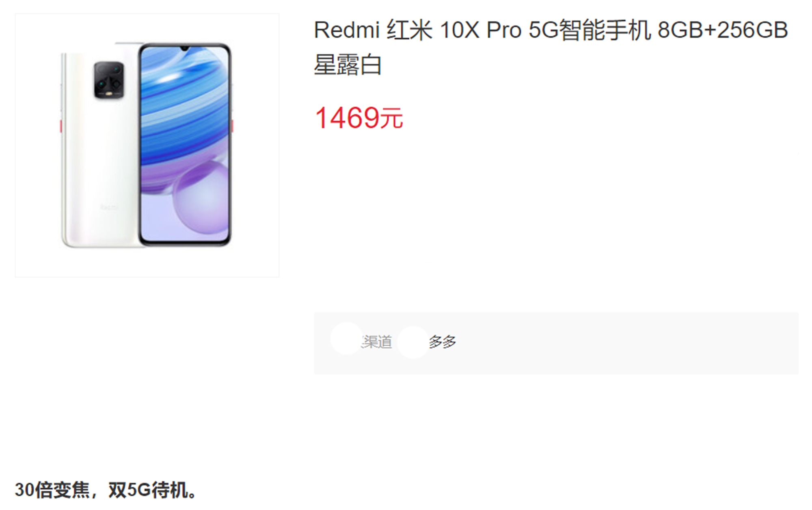812x510 pixels.
Task: Click the white circle icon before 渠道
Action: pyautogui.click(x=346, y=338)
